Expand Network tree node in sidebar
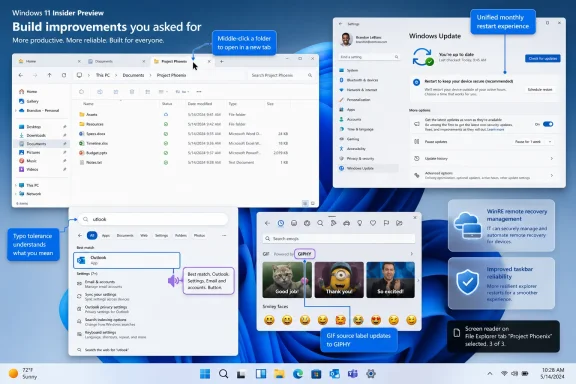 click(x=16, y=194)
